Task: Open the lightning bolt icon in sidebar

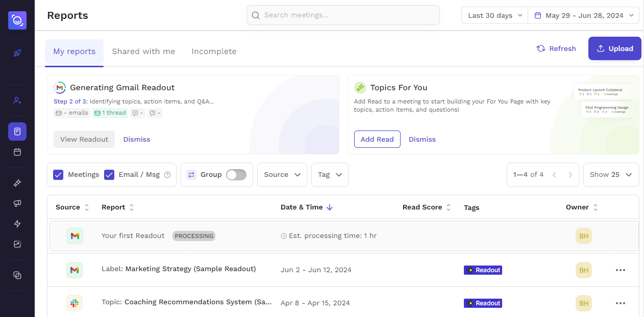Action: (17, 224)
